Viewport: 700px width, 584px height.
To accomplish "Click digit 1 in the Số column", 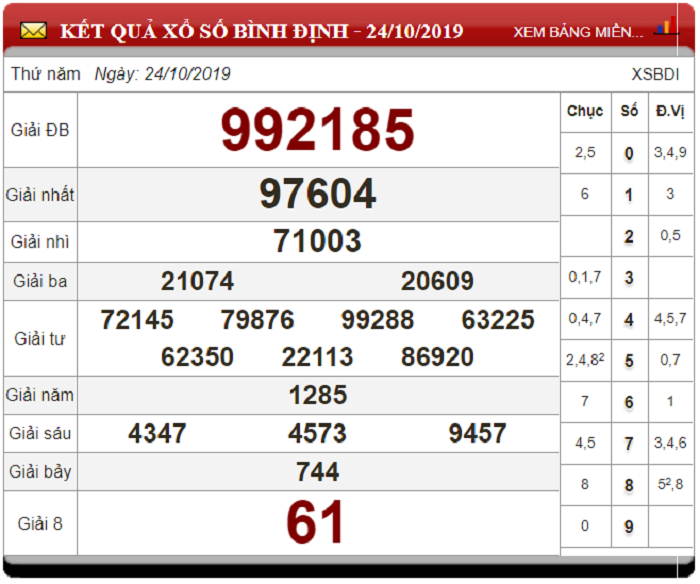I will coord(629,195).
